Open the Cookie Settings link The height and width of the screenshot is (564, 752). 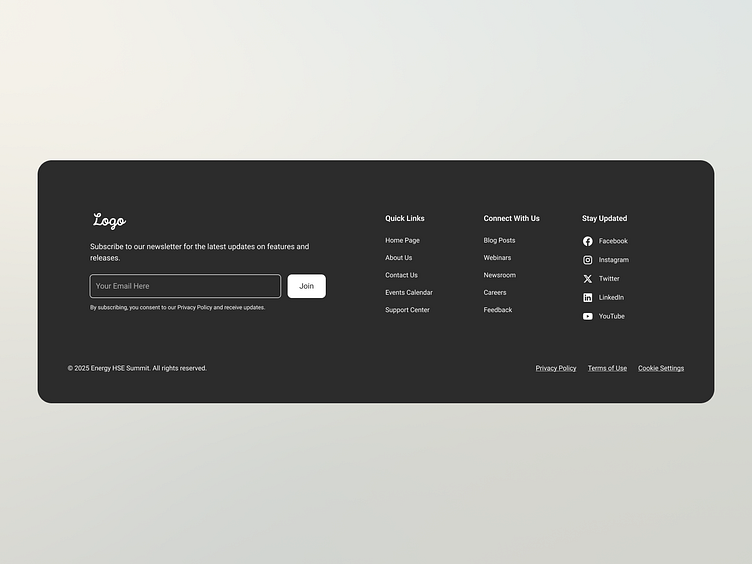click(661, 368)
